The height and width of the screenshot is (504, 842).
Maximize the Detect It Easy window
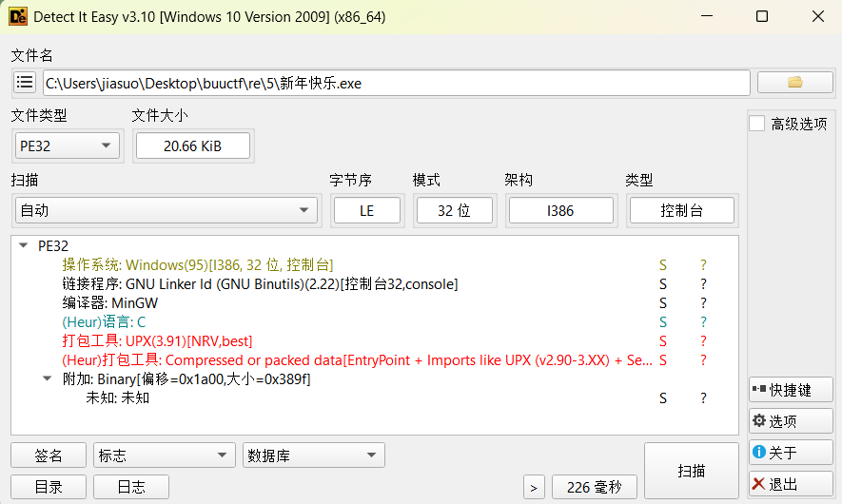(x=762, y=16)
